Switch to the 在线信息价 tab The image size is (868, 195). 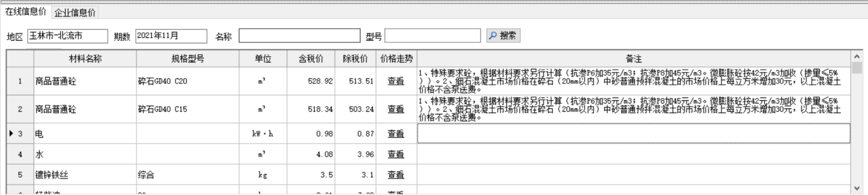[x=25, y=11]
